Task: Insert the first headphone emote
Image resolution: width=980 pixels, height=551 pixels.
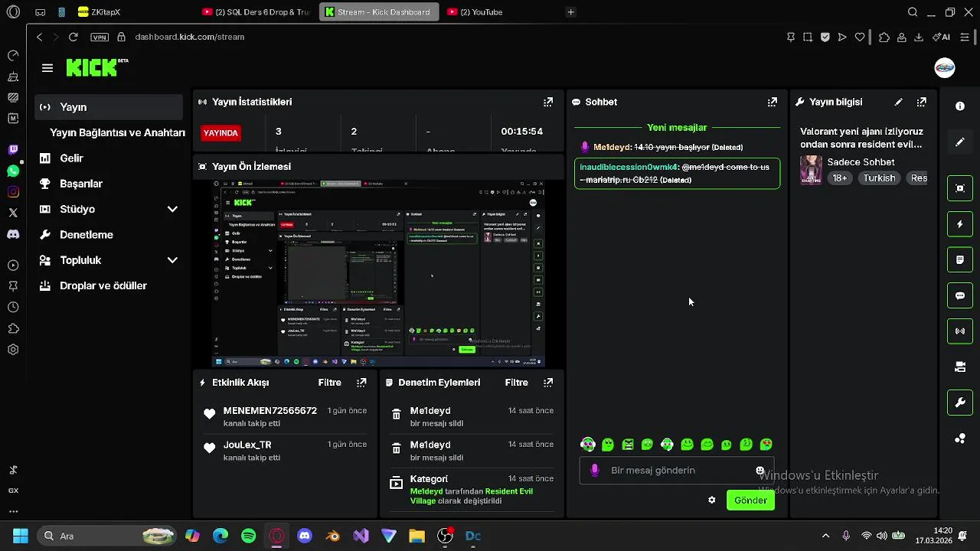Action: tap(588, 445)
